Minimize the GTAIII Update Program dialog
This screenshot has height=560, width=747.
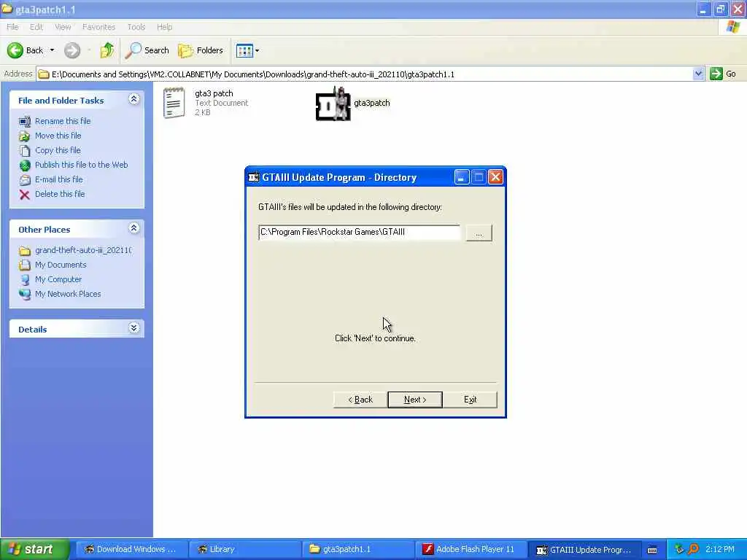[462, 177]
